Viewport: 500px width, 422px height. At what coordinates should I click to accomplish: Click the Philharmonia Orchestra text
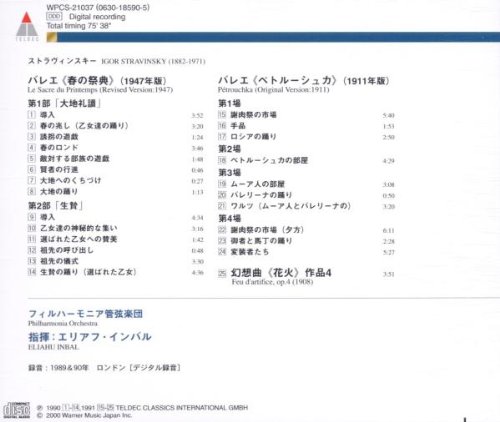63,323
